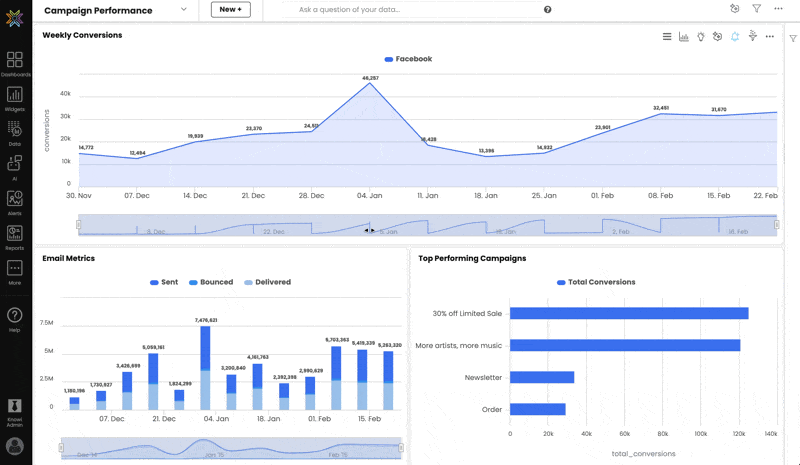Open Dashboards in the sidebar
800x465 pixels.
[15, 64]
